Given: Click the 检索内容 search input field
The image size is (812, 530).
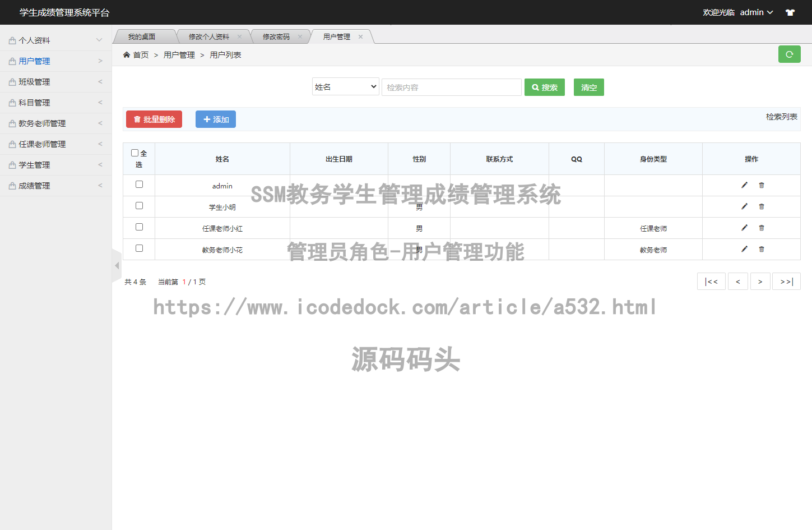Looking at the screenshot, I should point(451,87).
